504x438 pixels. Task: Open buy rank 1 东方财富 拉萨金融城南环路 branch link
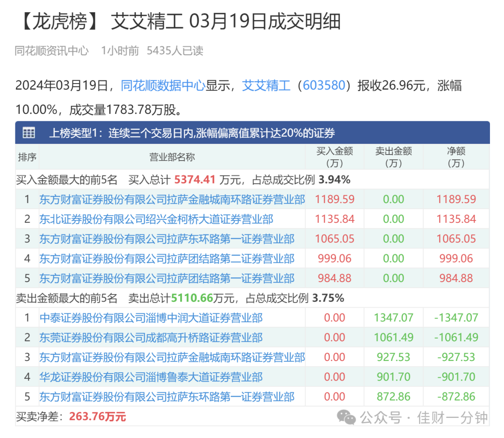tap(172, 199)
